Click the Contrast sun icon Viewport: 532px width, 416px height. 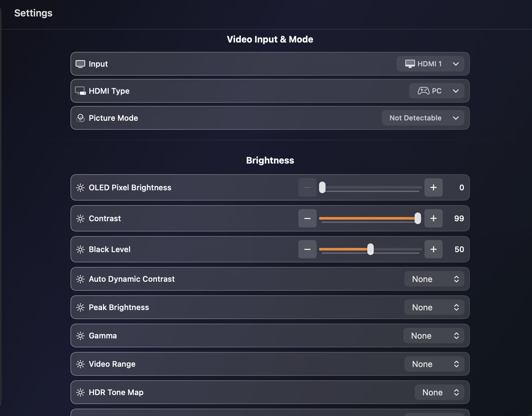pos(80,219)
